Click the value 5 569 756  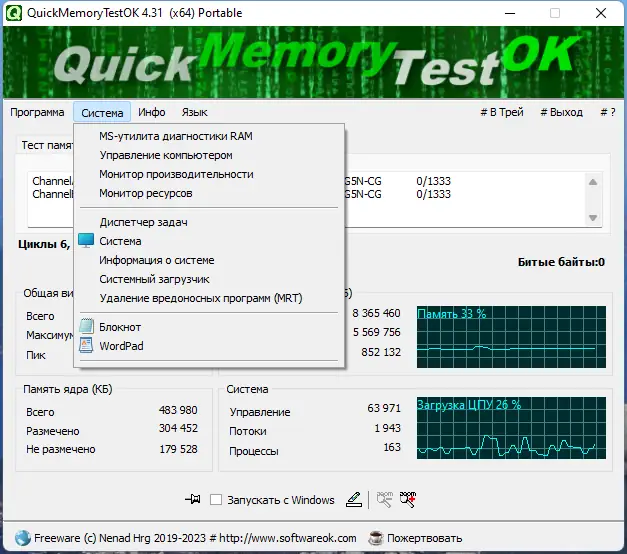pyautogui.click(x=376, y=332)
